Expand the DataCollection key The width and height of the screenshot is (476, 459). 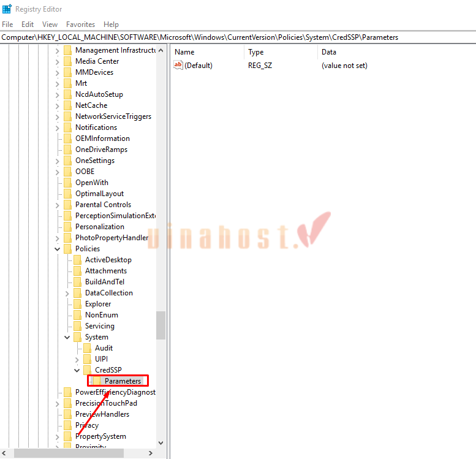click(x=67, y=294)
